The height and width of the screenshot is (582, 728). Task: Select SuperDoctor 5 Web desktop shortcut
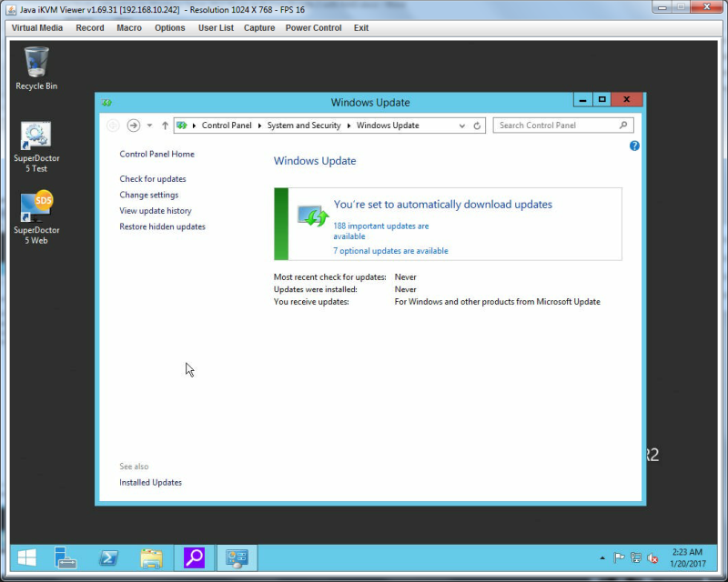[36, 217]
